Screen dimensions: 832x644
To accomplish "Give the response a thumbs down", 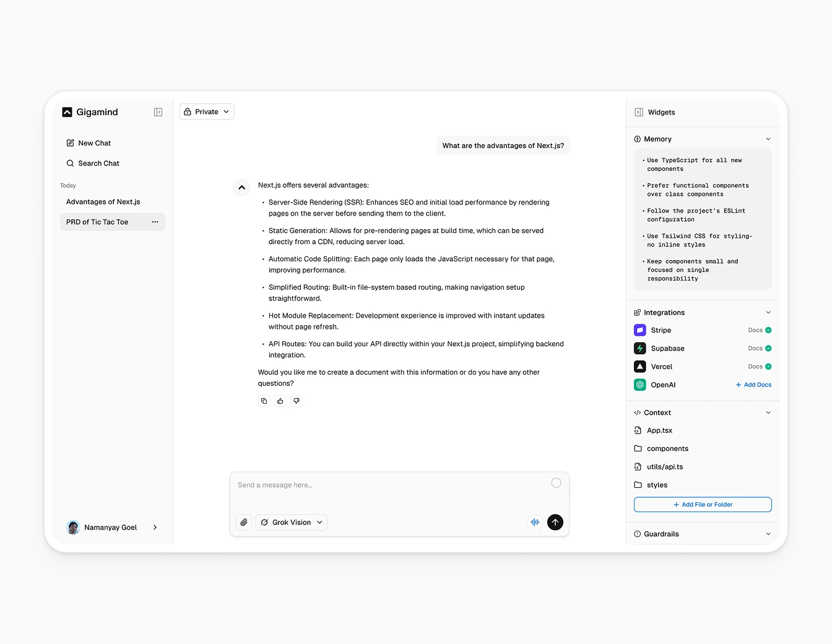I will point(296,401).
